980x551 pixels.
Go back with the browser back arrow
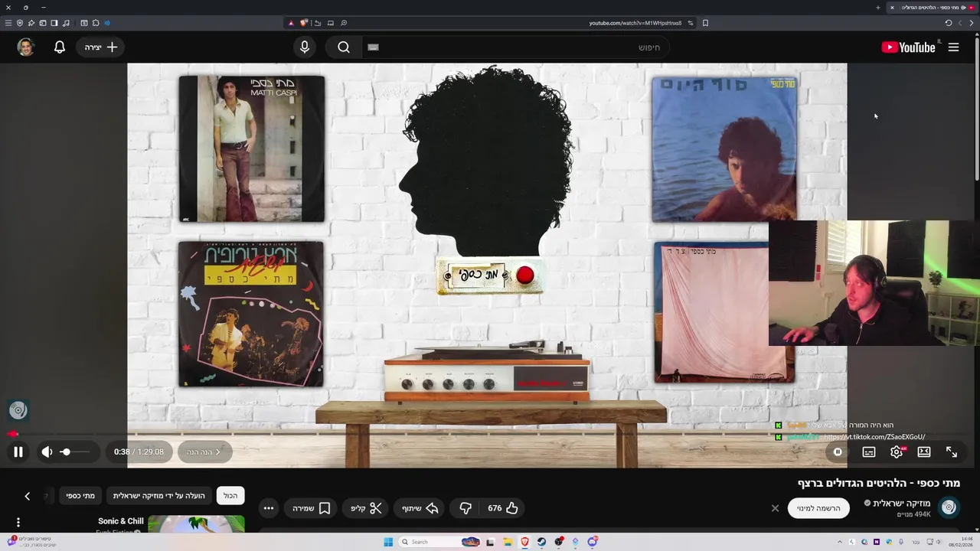click(972, 23)
